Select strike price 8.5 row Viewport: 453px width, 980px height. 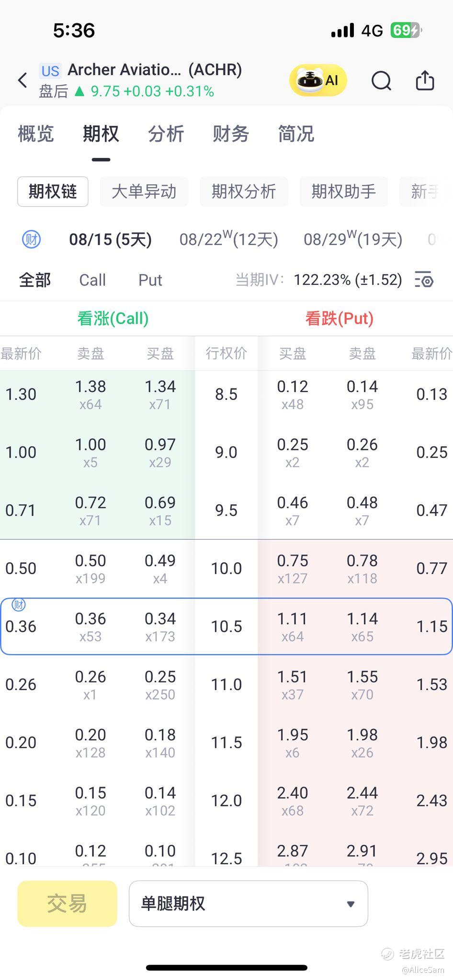226,394
